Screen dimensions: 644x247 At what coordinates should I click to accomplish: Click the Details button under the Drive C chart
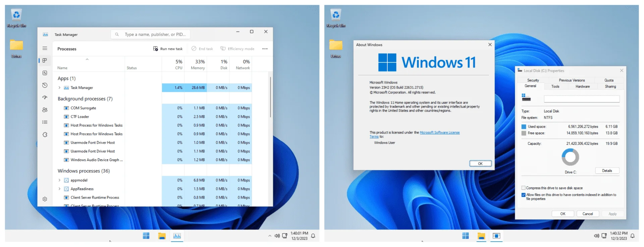pyautogui.click(x=607, y=171)
